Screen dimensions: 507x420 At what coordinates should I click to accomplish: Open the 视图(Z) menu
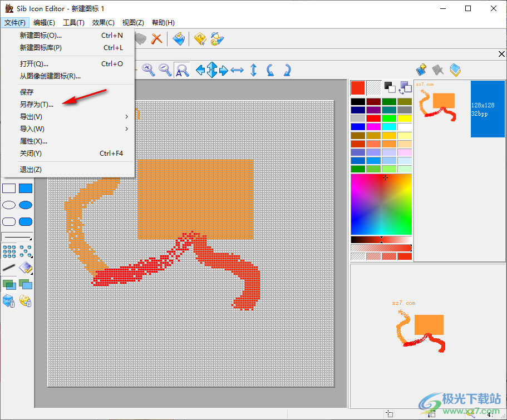pos(133,23)
